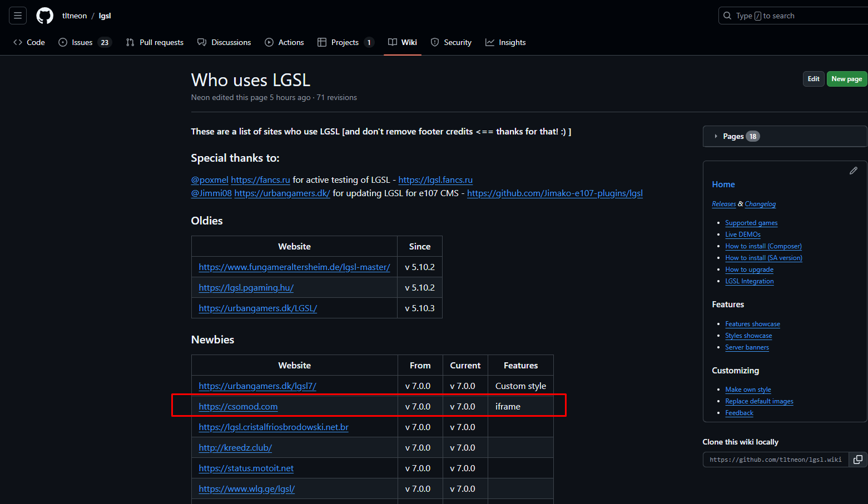View the Insights tab
868x504 pixels.
(x=505, y=42)
